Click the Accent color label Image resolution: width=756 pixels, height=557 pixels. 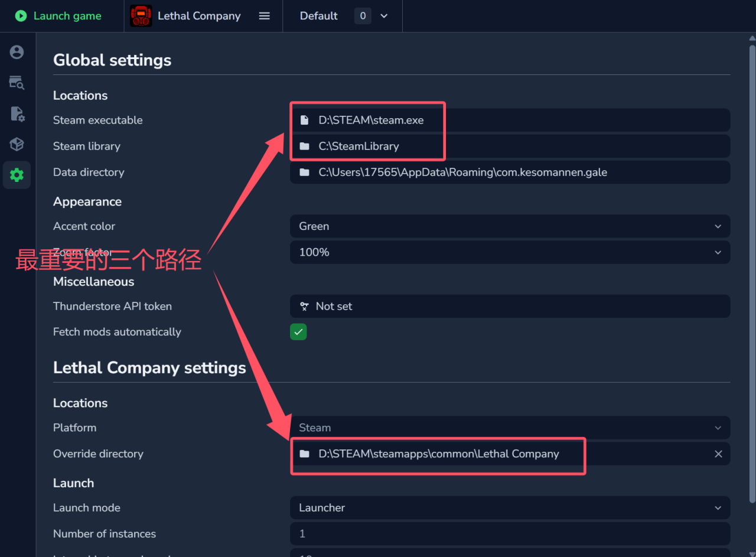click(x=84, y=226)
